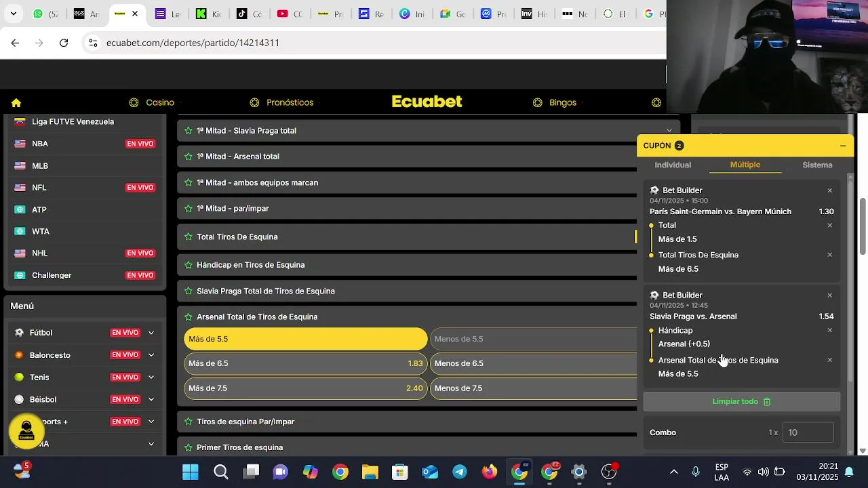The image size is (868, 488).
Task: Switch to the Individual coupon tab
Action: click(x=673, y=165)
